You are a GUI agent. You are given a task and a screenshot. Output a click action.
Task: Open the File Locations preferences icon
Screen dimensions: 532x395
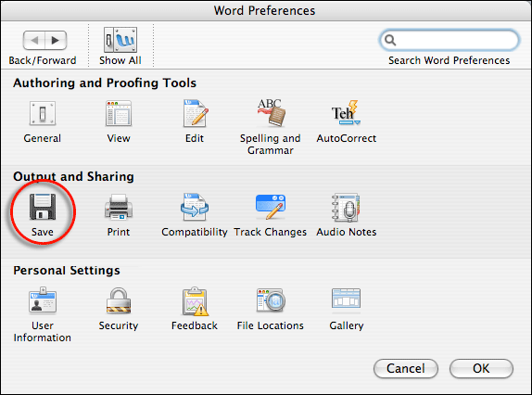[x=271, y=299]
